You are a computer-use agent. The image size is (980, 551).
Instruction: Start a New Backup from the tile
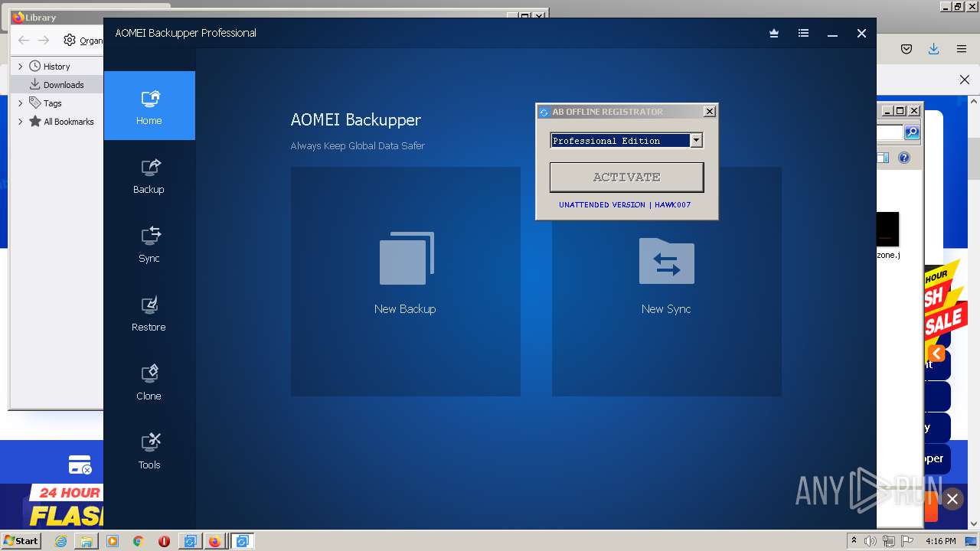(406, 282)
